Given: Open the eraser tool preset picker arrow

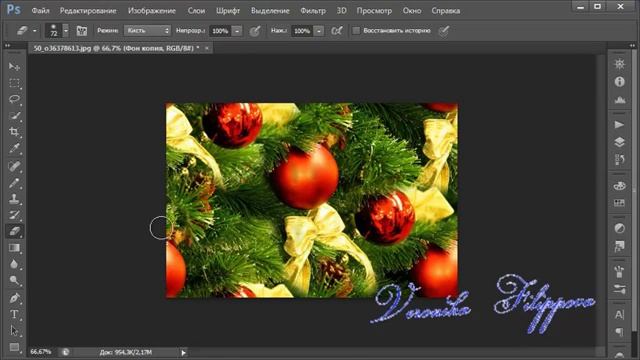Looking at the screenshot, I should [x=35, y=31].
